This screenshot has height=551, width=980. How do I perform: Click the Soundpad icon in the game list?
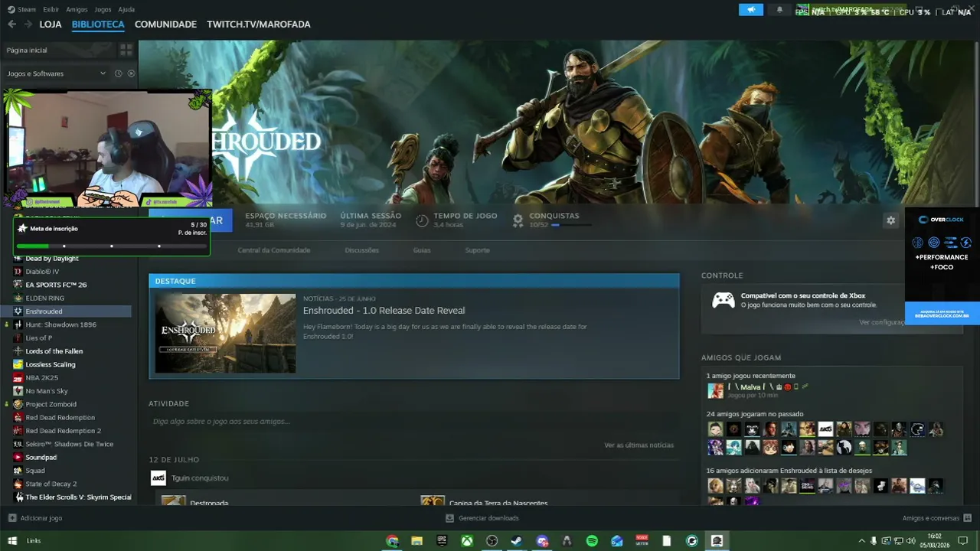[x=18, y=457]
